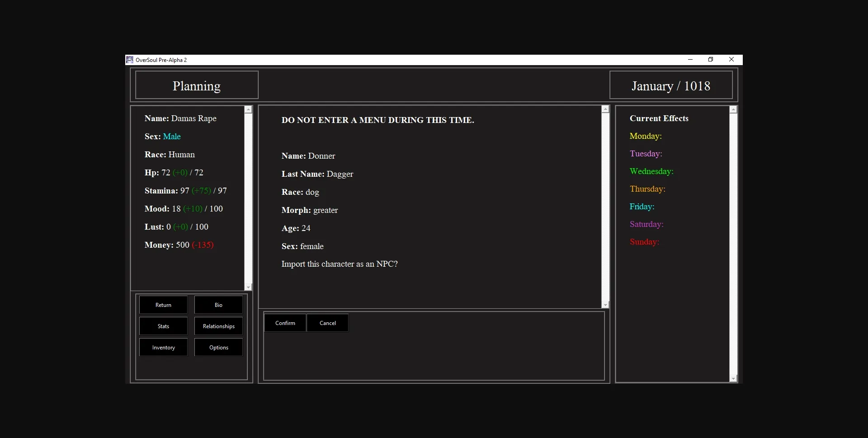Click the January / 1018 date box
The width and height of the screenshot is (868, 438).
pyautogui.click(x=671, y=85)
